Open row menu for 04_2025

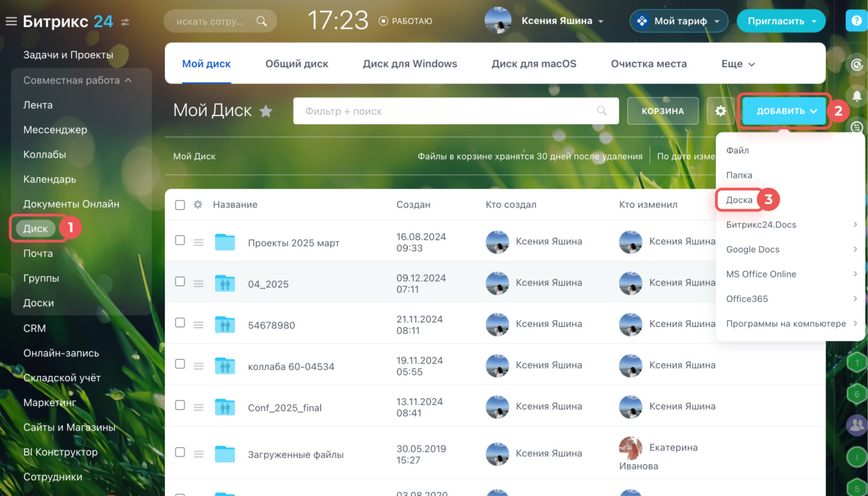(x=199, y=284)
